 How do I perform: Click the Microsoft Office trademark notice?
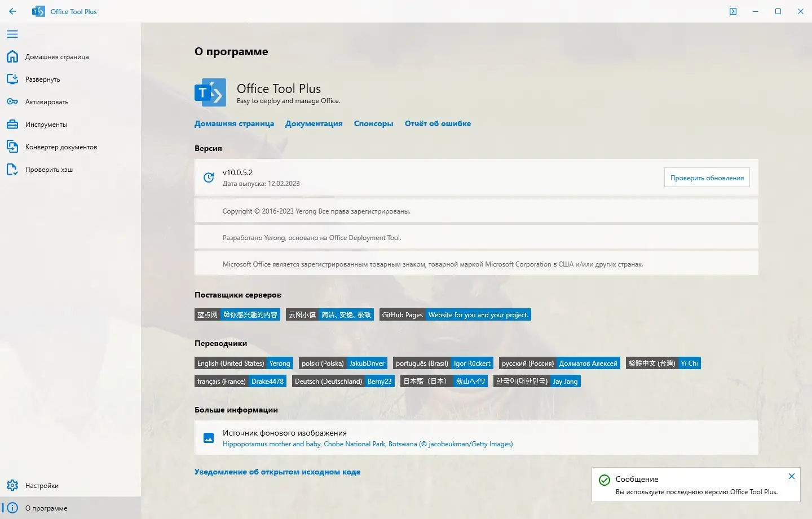pos(433,264)
